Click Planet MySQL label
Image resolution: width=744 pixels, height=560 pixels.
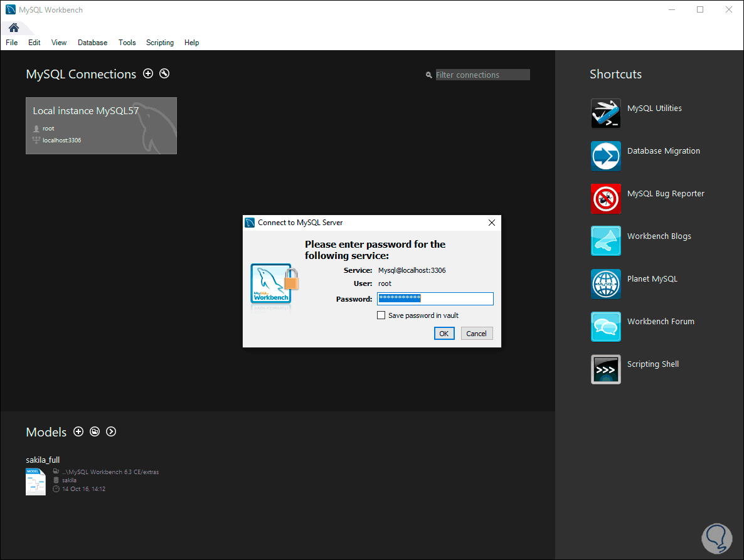pos(652,279)
